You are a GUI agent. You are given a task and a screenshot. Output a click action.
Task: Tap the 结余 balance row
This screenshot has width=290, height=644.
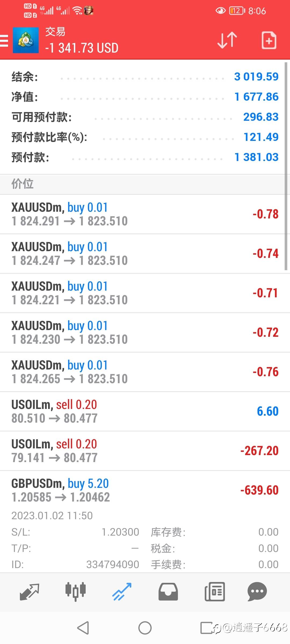(x=145, y=77)
